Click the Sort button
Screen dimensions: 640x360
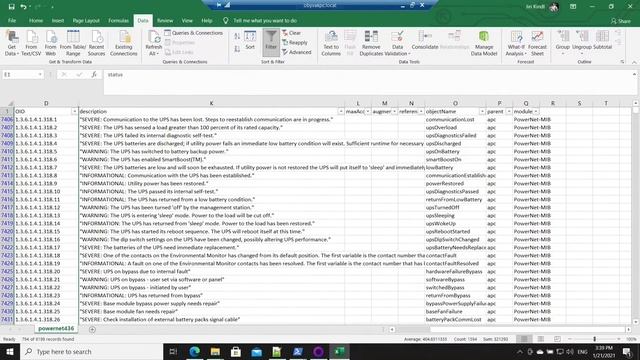tap(250, 40)
